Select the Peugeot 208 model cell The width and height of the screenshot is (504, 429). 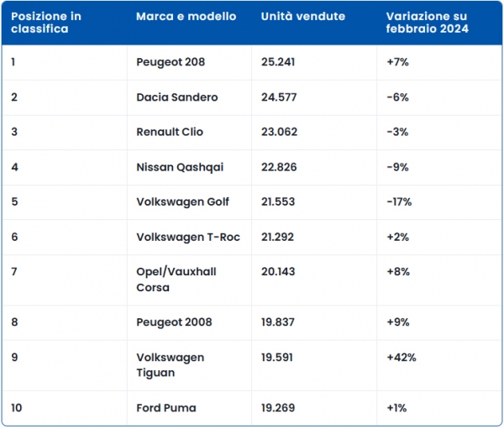pos(171,62)
